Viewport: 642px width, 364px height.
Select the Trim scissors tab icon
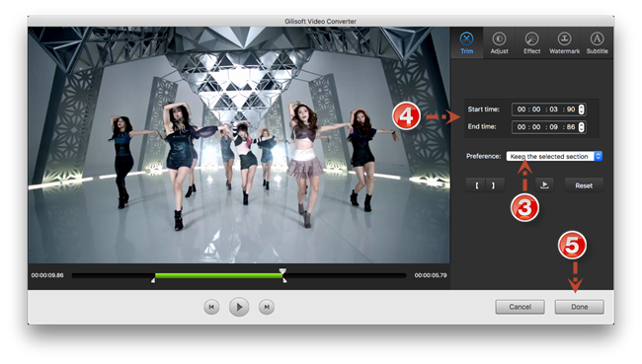pyautogui.click(x=466, y=38)
